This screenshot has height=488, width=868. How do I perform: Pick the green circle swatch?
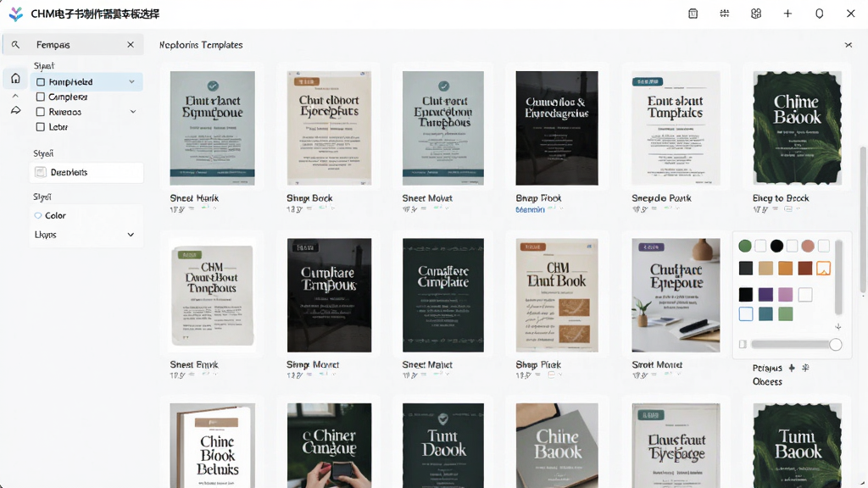(745, 246)
